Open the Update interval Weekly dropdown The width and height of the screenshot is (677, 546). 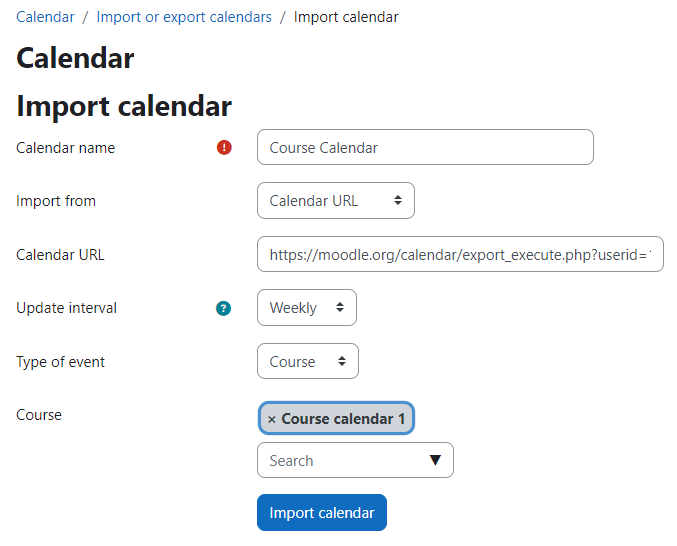307,308
